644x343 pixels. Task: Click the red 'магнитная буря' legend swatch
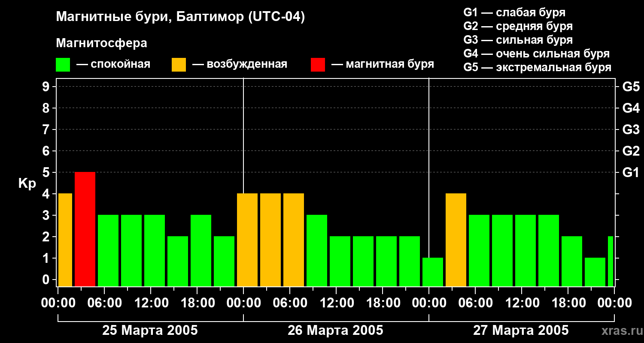click(x=318, y=65)
